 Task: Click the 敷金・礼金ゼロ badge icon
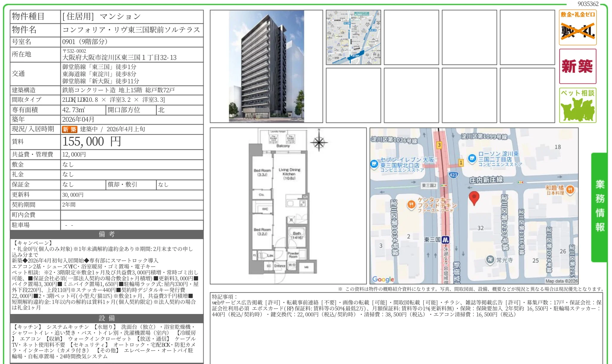pos(577,28)
